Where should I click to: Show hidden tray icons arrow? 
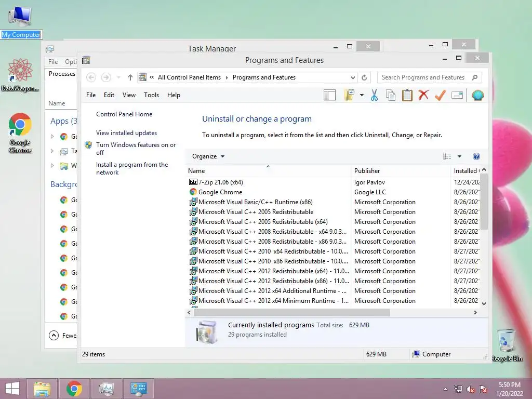[x=445, y=389]
